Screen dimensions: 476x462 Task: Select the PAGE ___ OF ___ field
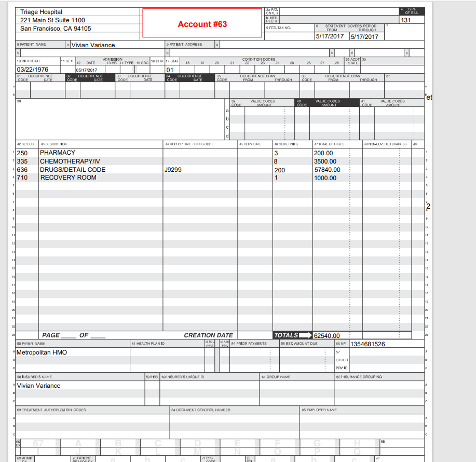tap(70, 335)
